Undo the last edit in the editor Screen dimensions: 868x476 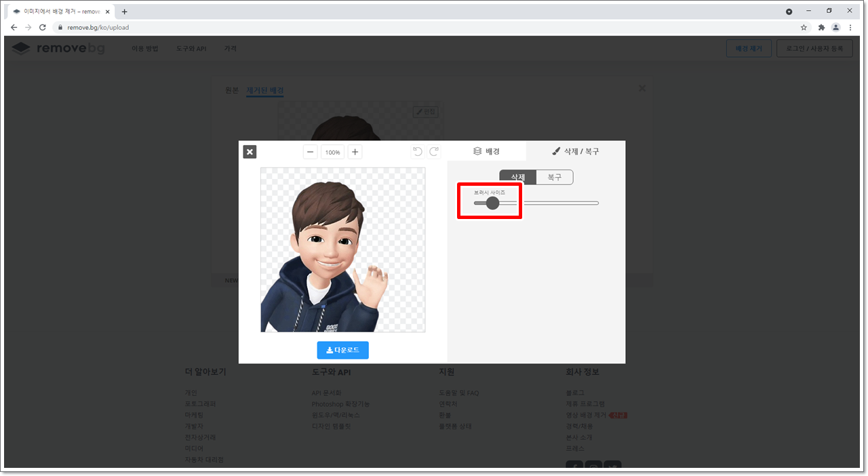(418, 151)
